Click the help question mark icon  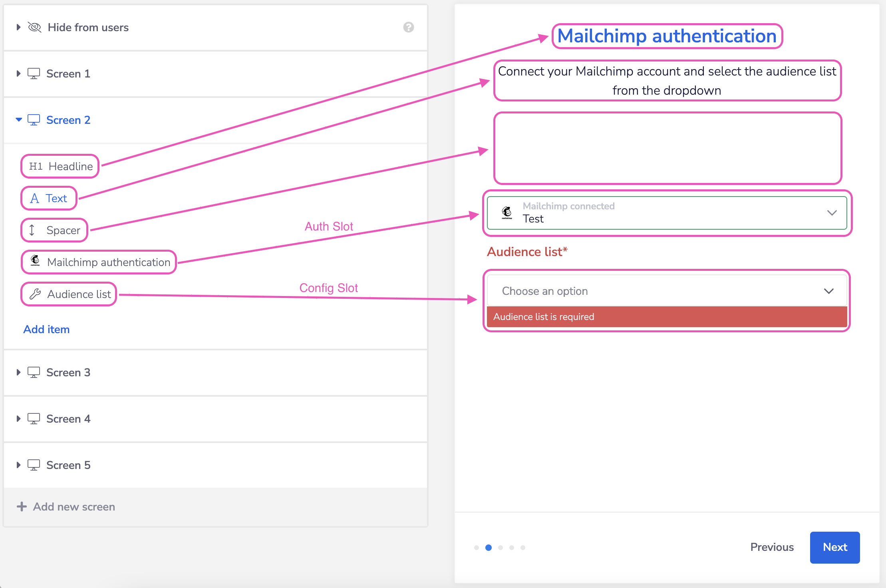pos(408,27)
